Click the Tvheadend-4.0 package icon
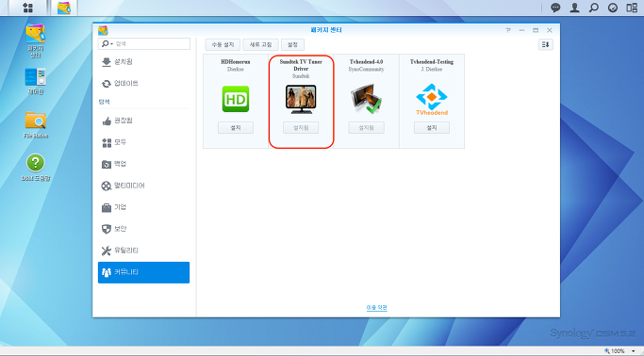 tap(366, 99)
